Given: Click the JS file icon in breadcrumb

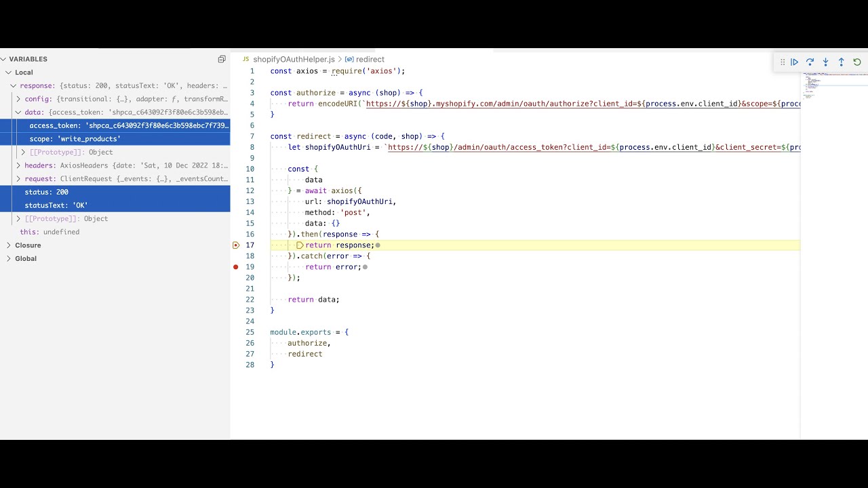Looking at the screenshot, I should click(246, 60).
